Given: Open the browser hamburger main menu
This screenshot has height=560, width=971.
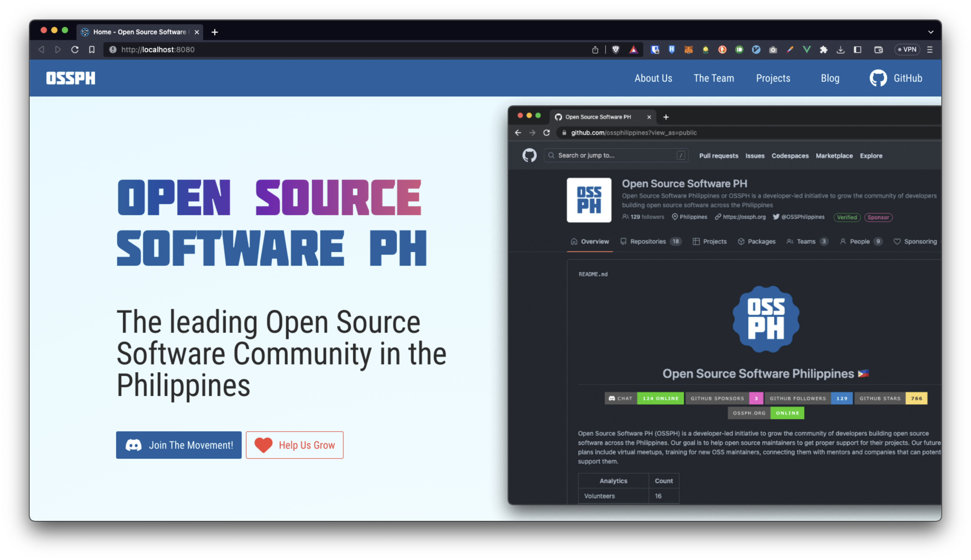Looking at the screenshot, I should click(930, 50).
